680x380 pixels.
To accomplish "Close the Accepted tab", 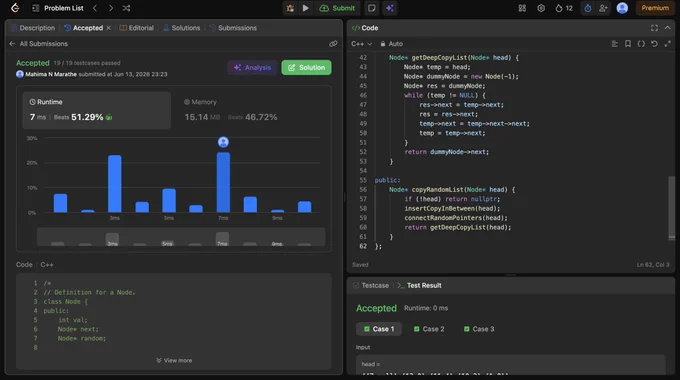I will 108,28.
